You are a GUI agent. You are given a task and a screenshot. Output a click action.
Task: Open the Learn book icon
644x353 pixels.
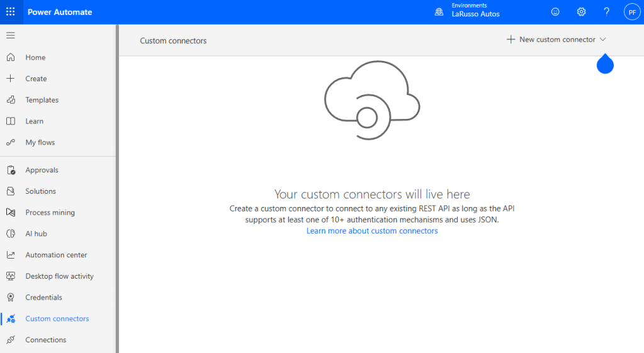(11, 121)
